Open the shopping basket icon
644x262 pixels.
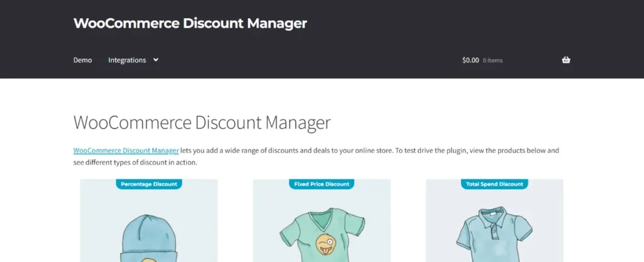click(x=566, y=60)
